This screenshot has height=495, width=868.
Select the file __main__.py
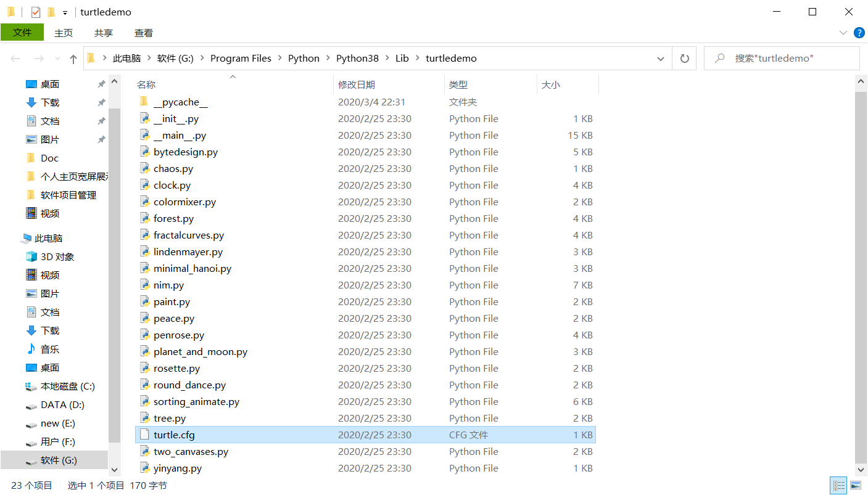tap(180, 135)
